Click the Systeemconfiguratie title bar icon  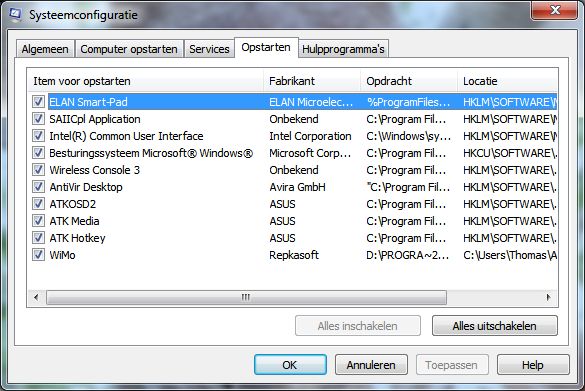pos(16,15)
